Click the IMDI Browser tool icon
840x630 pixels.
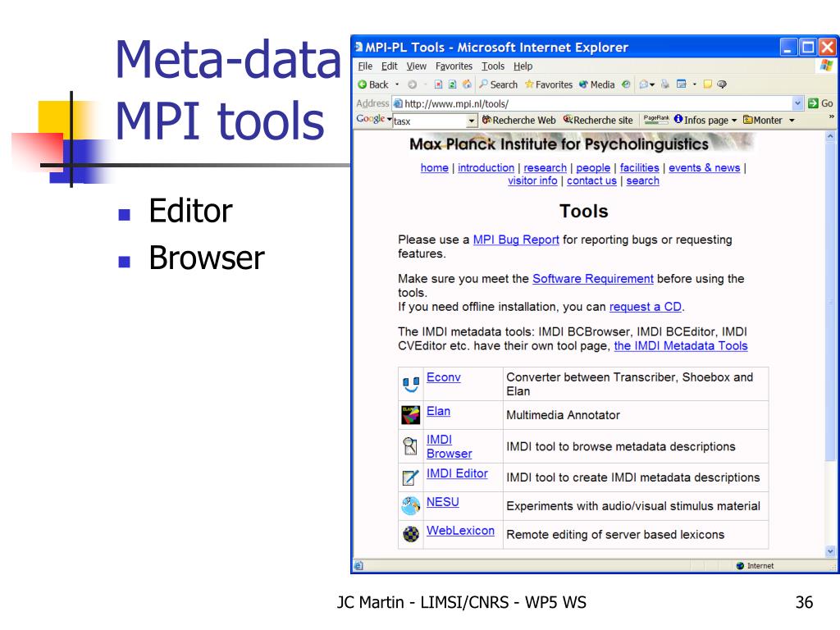410,446
